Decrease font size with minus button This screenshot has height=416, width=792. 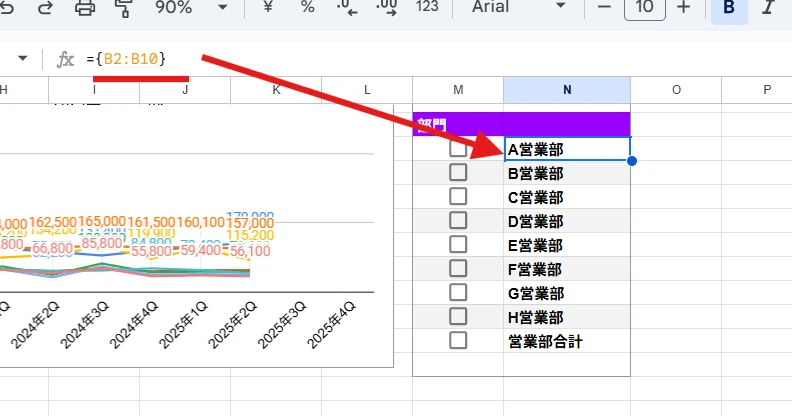pyautogui.click(x=604, y=7)
